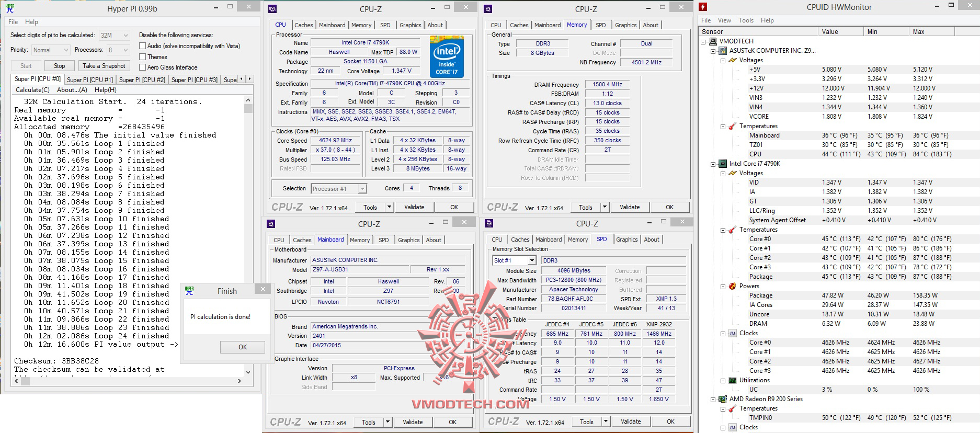Click the Powers icon in HWMonitor

coord(732,286)
